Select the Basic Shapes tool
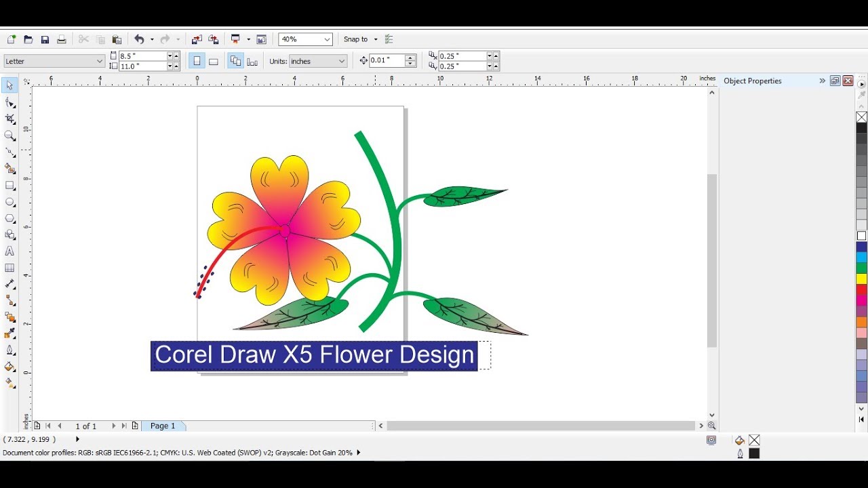The width and height of the screenshot is (868, 488). click(x=9, y=235)
